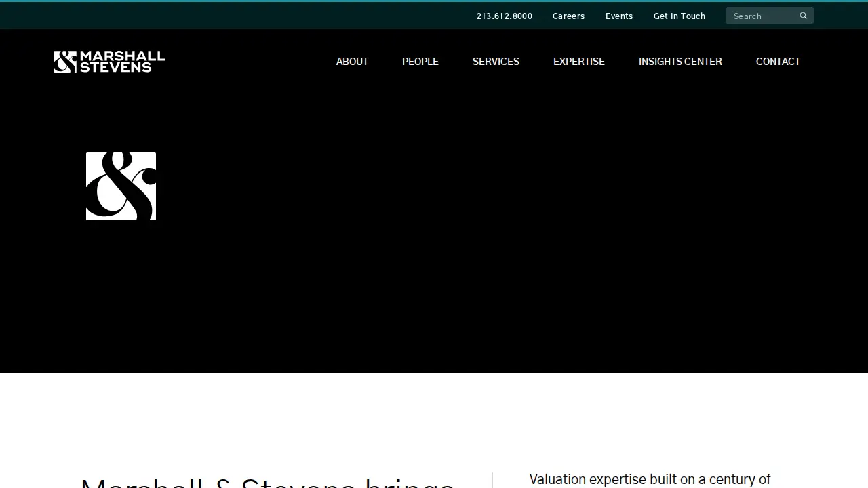Open the Marshall & Stevens logo homepage
Image resolution: width=868 pixels, height=488 pixels.
[110, 62]
